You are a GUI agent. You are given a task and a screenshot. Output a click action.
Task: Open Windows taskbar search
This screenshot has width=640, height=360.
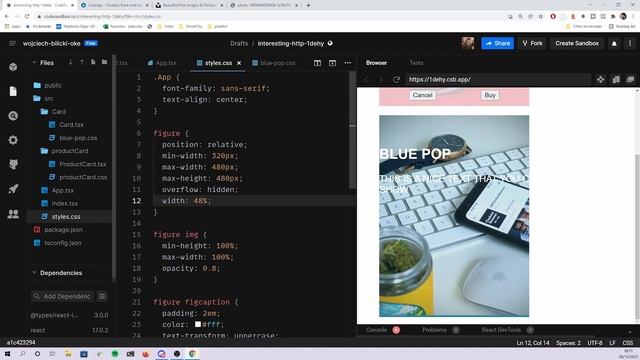(x=22, y=354)
